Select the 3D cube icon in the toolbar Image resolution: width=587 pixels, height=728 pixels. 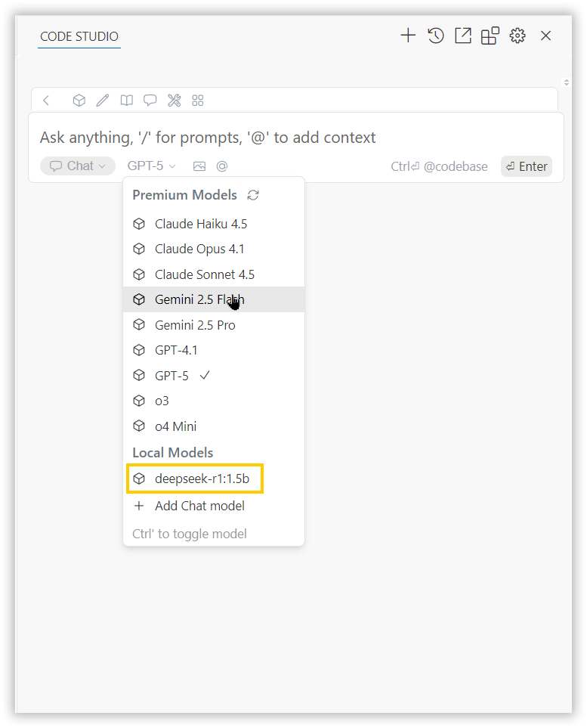click(x=79, y=100)
